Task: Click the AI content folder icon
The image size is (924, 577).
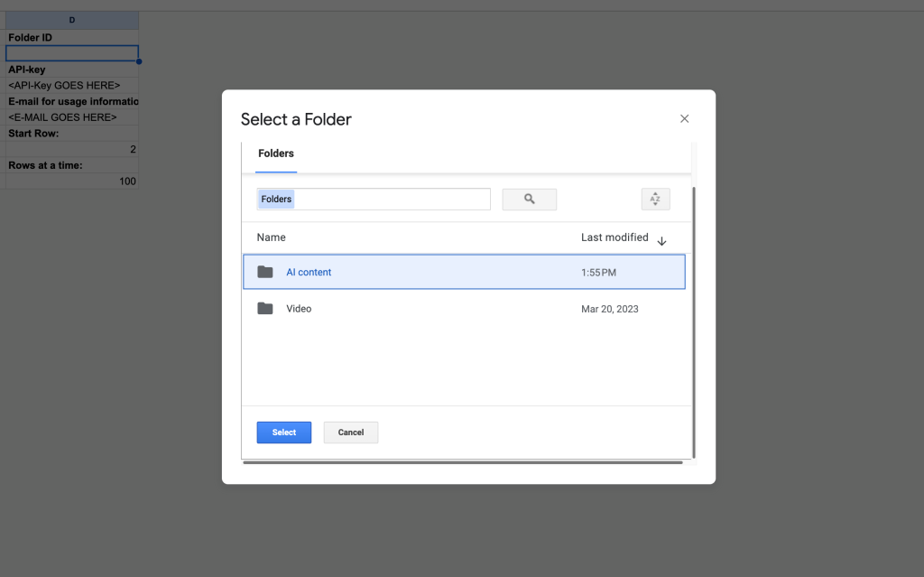Action: tap(265, 272)
